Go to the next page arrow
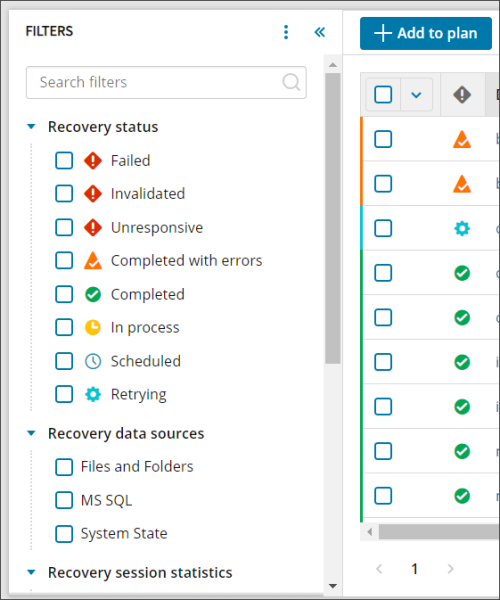Viewport: 500px width, 600px height. click(450, 569)
